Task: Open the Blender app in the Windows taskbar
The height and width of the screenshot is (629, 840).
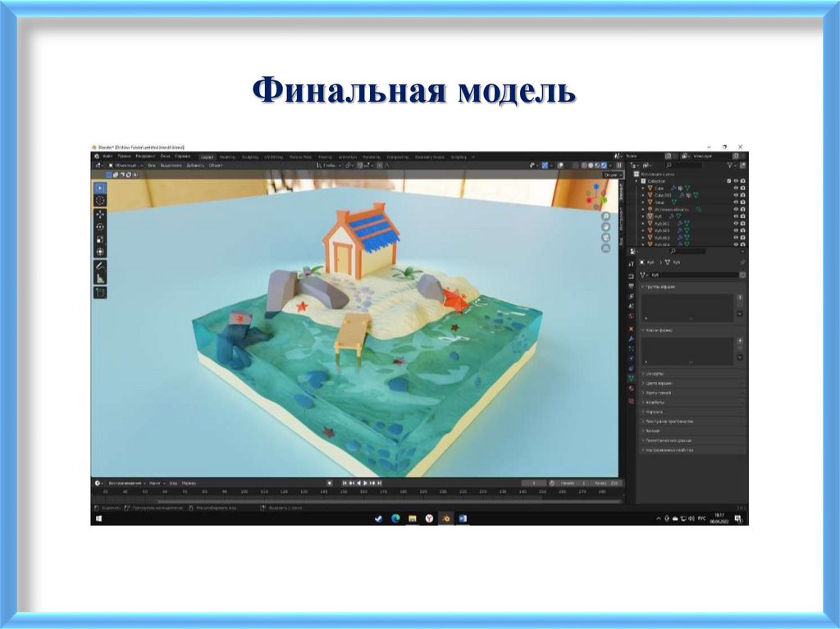Action: (445, 518)
